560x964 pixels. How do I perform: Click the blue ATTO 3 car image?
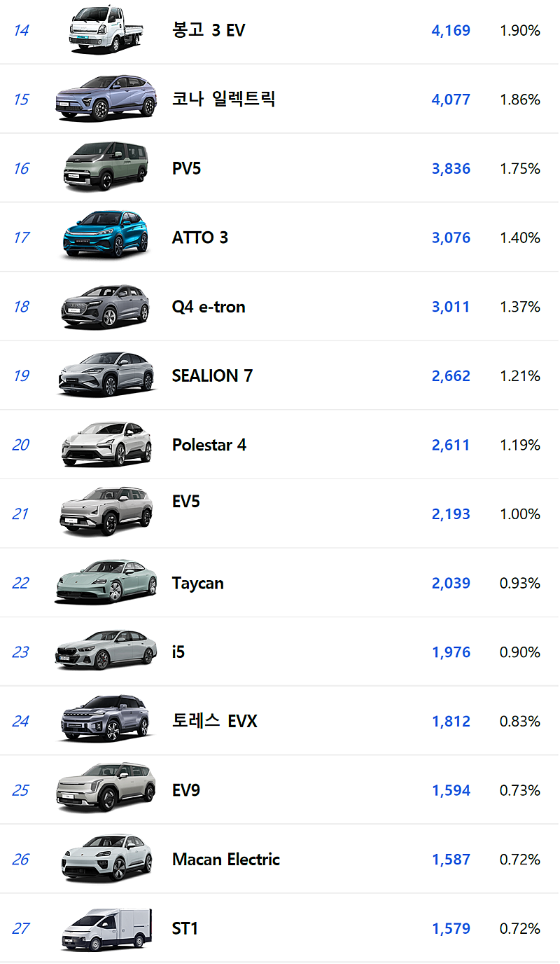(106, 237)
